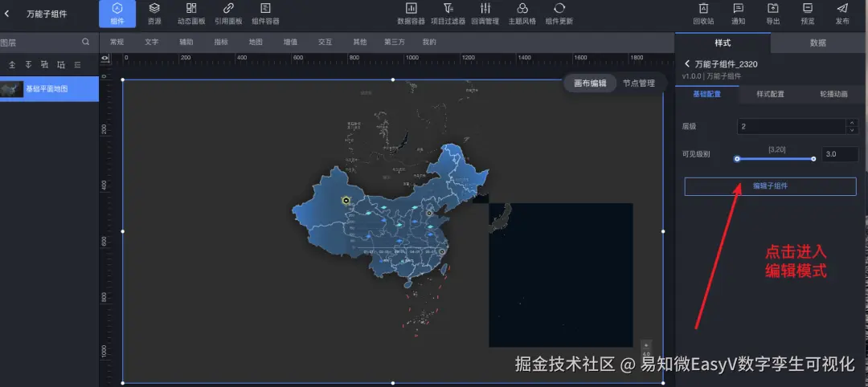Switch to the 样式 style tab

pos(723,43)
